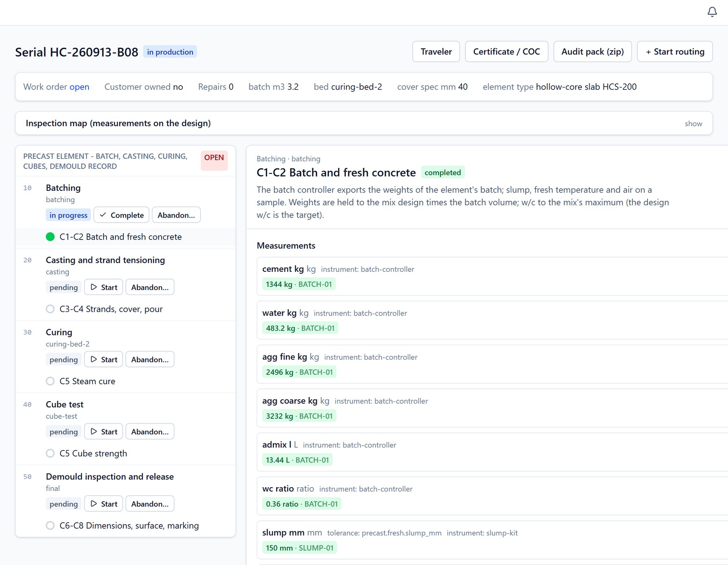Abandon Demould inspection and release
Screen dimensions: 728x565
coord(150,504)
